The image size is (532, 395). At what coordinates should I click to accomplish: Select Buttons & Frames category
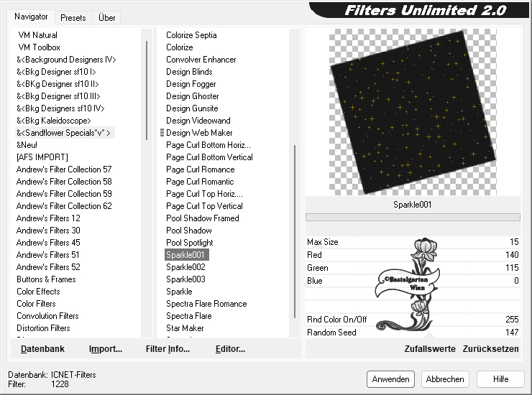click(46, 279)
